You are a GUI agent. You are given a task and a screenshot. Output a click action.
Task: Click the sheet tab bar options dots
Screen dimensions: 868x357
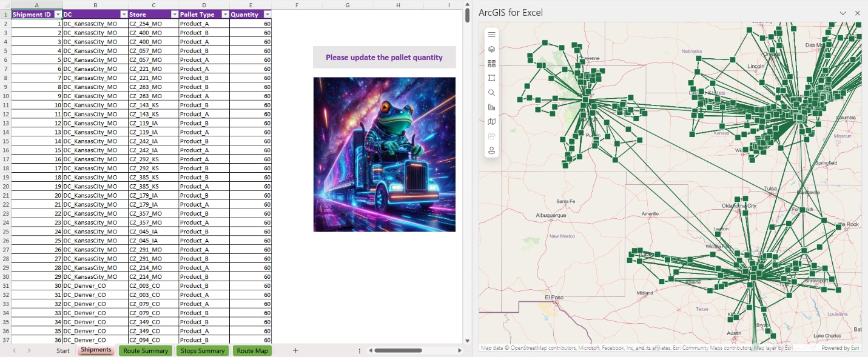[360, 351]
